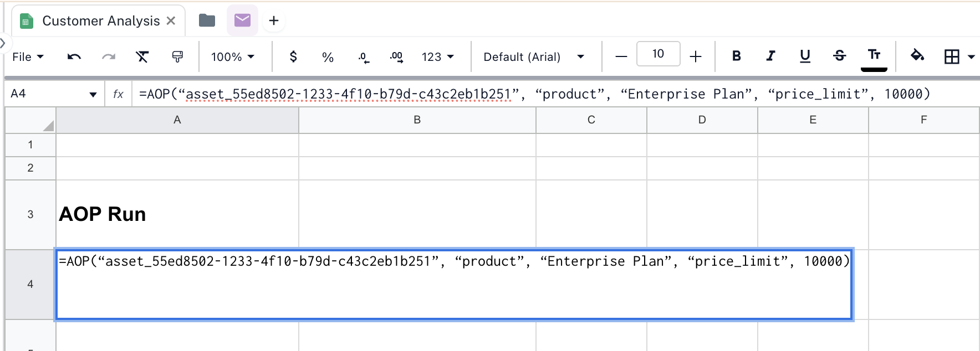This screenshot has width=980, height=351.
Task: Click the redo arrow icon
Action: click(109, 56)
